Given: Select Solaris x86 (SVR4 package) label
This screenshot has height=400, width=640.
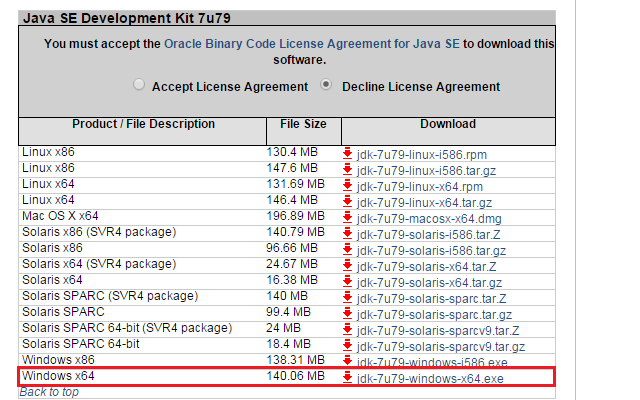Looking at the screenshot, I should (x=99, y=232).
